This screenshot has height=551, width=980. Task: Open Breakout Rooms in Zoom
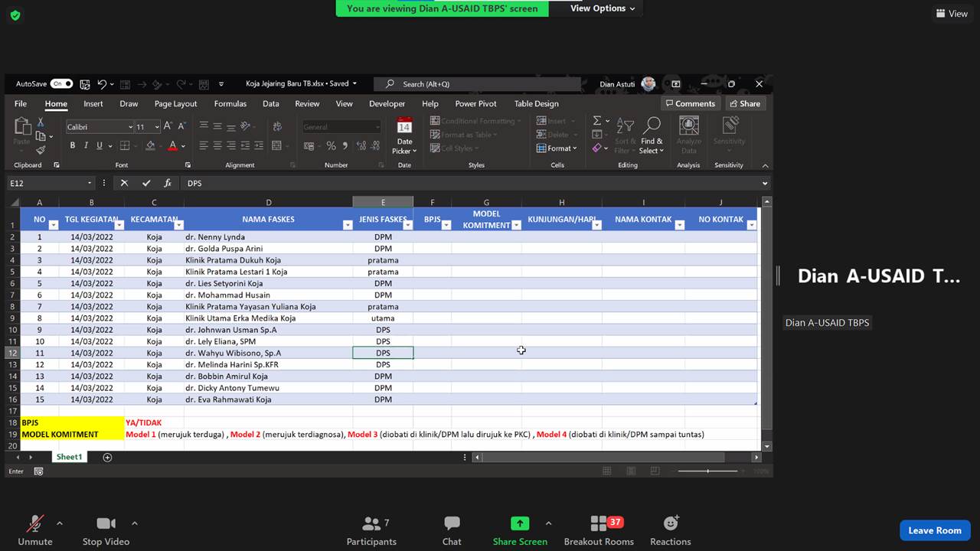tap(599, 523)
